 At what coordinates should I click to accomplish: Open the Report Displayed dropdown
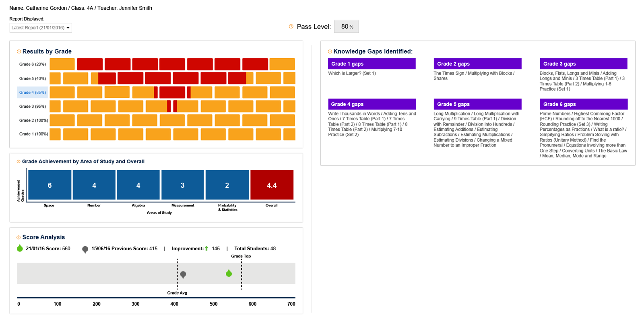41,28
